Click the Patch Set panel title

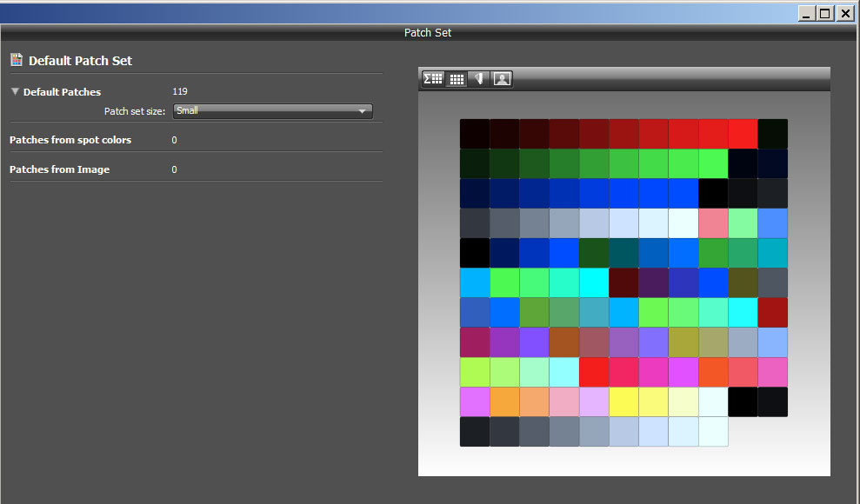pyautogui.click(x=428, y=33)
